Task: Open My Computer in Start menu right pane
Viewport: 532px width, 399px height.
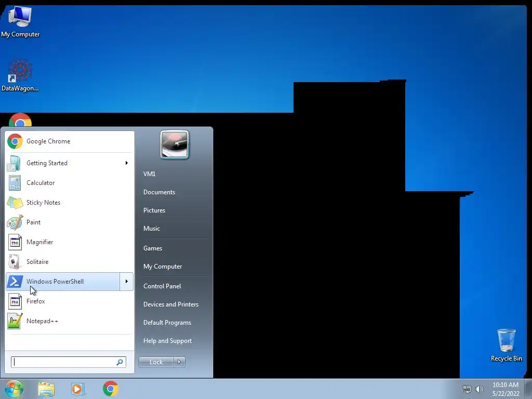Action: pyautogui.click(x=163, y=267)
